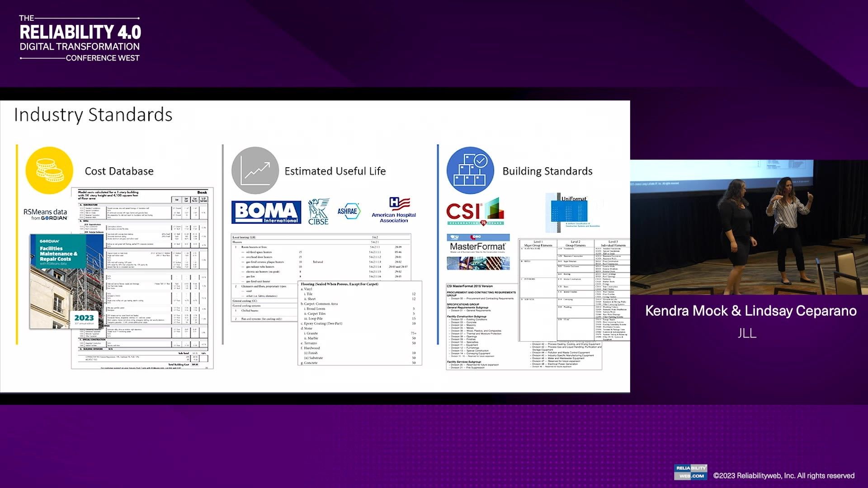Click the Kendra Mock & Lindsay Ceparano name caption

click(x=750, y=311)
